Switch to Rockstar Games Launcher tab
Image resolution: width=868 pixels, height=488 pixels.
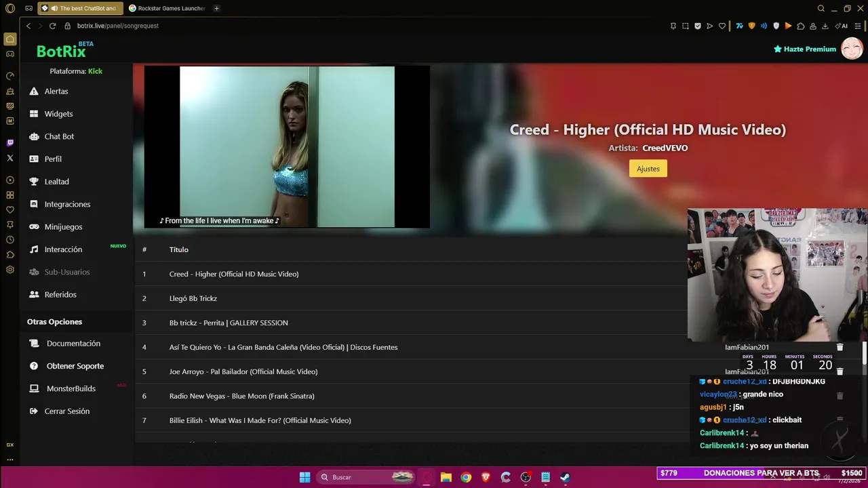[x=167, y=8]
